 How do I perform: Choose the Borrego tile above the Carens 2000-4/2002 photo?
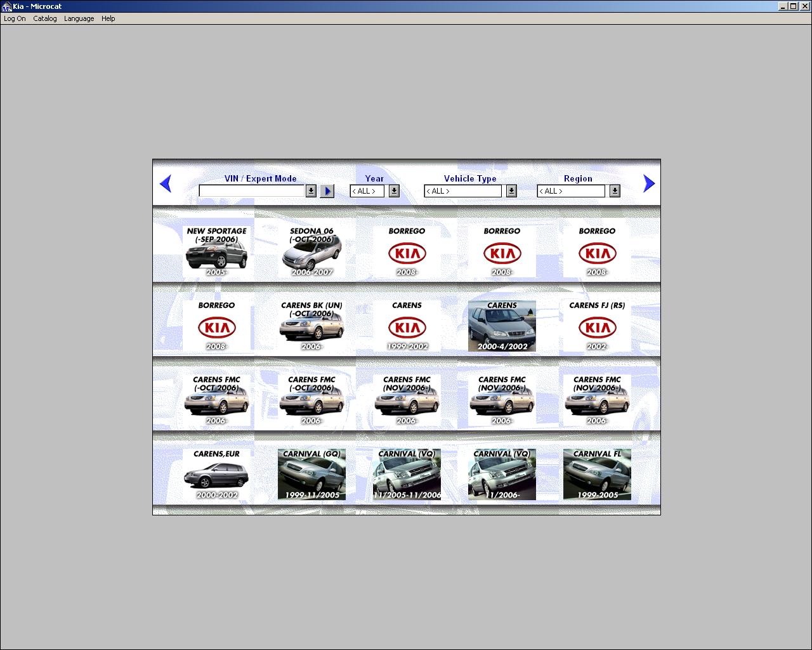point(502,251)
